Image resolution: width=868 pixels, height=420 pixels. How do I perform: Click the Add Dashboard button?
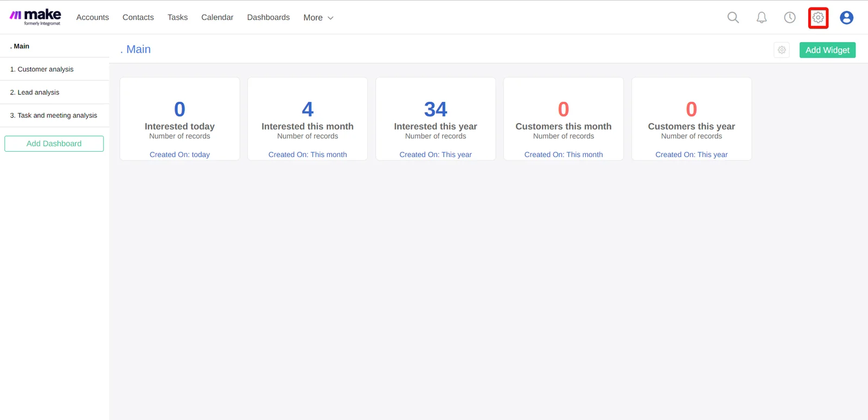54,144
